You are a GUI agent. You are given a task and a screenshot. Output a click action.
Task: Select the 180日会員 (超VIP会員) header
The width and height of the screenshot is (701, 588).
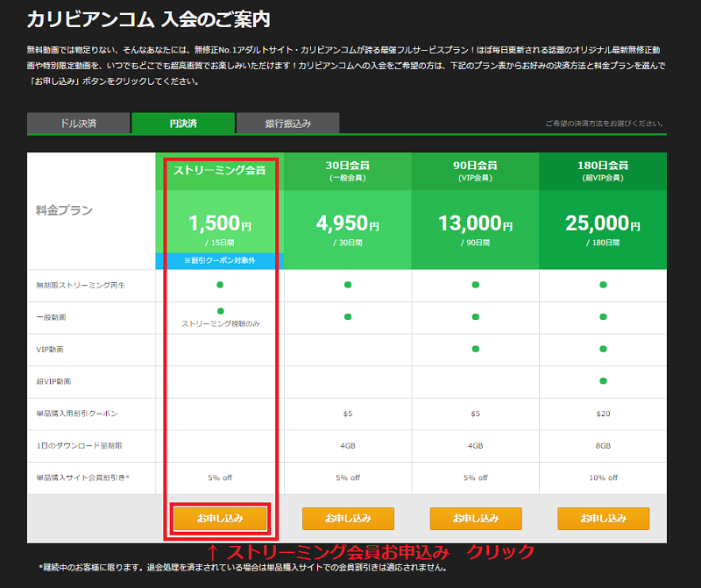(603, 169)
